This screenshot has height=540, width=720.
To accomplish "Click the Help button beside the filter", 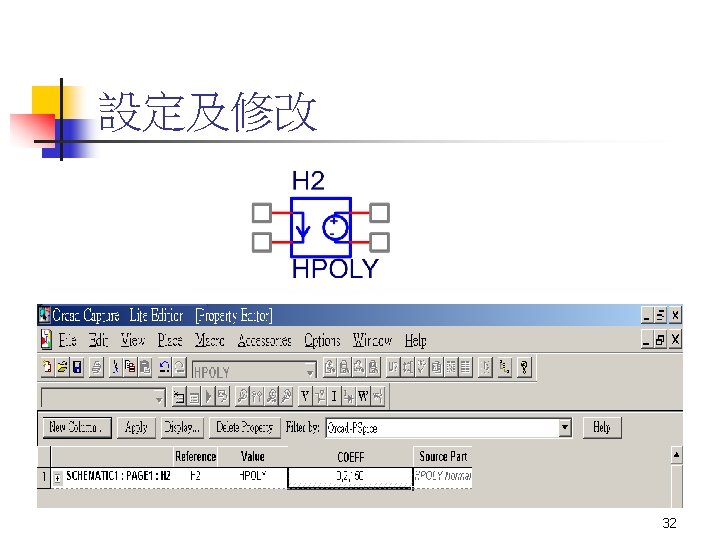I will [x=602, y=428].
